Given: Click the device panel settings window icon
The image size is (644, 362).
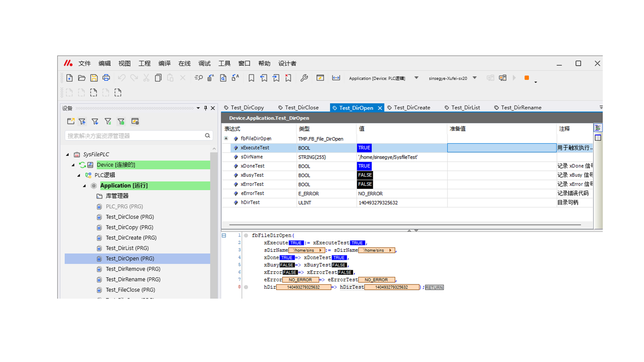Looking at the screenshot, I should pyautogui.click(x=135, y=121).
